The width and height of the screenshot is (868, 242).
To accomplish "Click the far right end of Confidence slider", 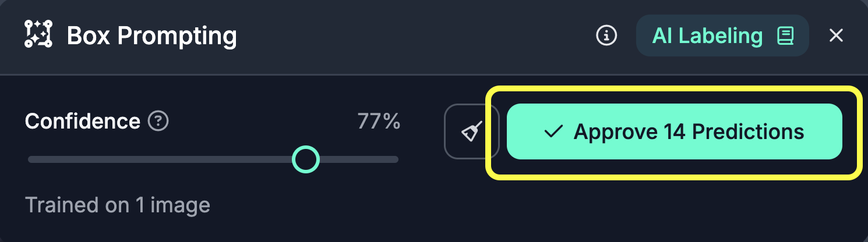I will pos(396,159).
